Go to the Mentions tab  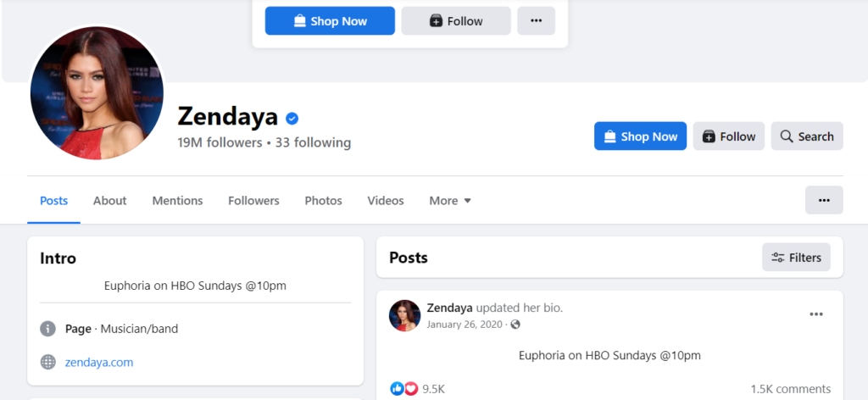pos(177,201)
